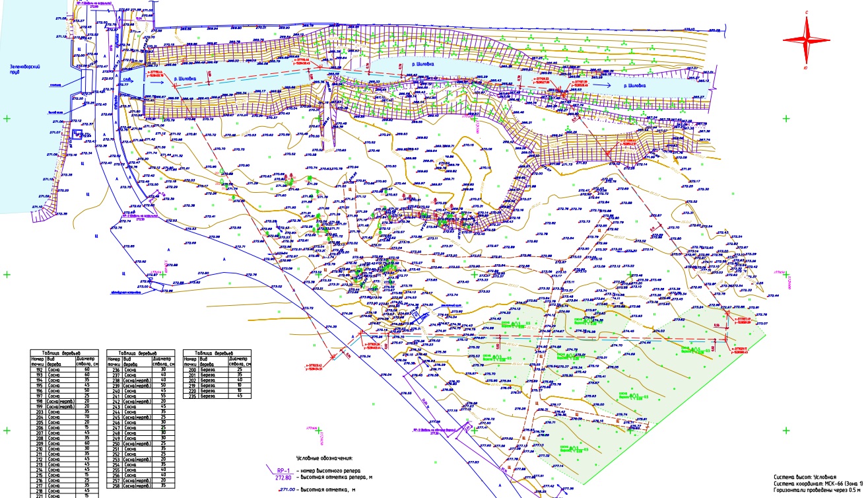Select tree table row 200 Береза
The image size is (868, 498).
[217, 369]
